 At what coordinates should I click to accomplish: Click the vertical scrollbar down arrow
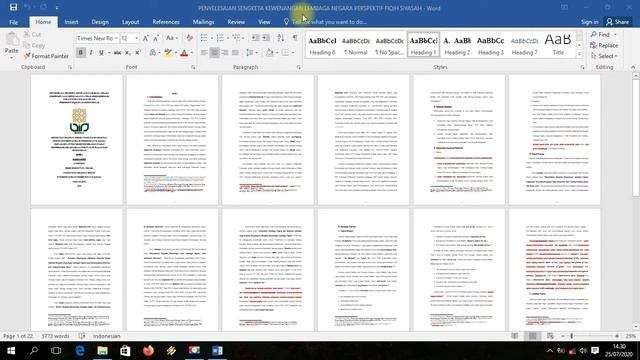click(x=636, y=326)
